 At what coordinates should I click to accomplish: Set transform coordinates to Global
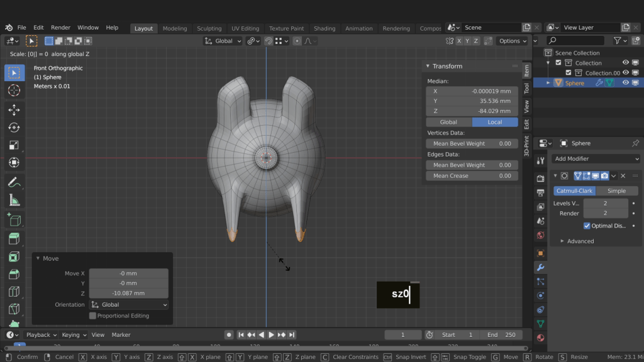point(448,122)
